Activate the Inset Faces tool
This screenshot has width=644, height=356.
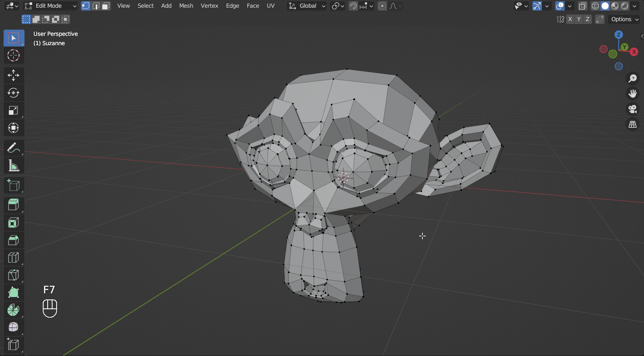click(14, 223)
